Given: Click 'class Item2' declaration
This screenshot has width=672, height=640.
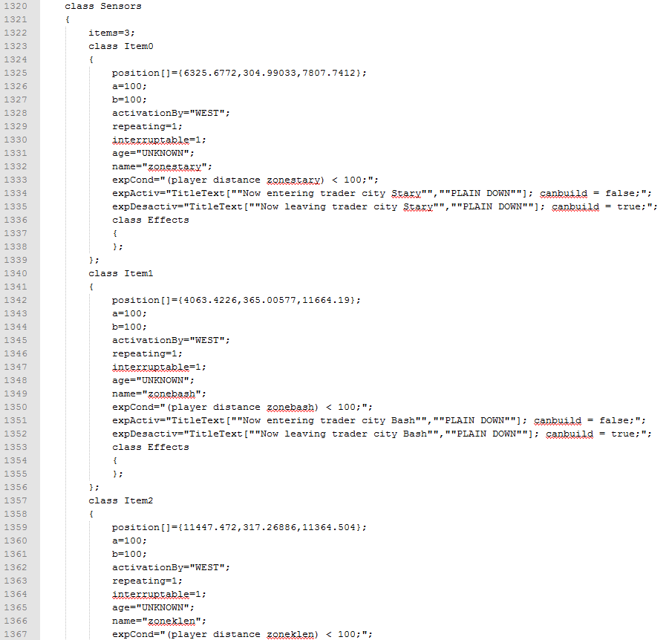Looking at the screenshot, I should click(121, 500).
